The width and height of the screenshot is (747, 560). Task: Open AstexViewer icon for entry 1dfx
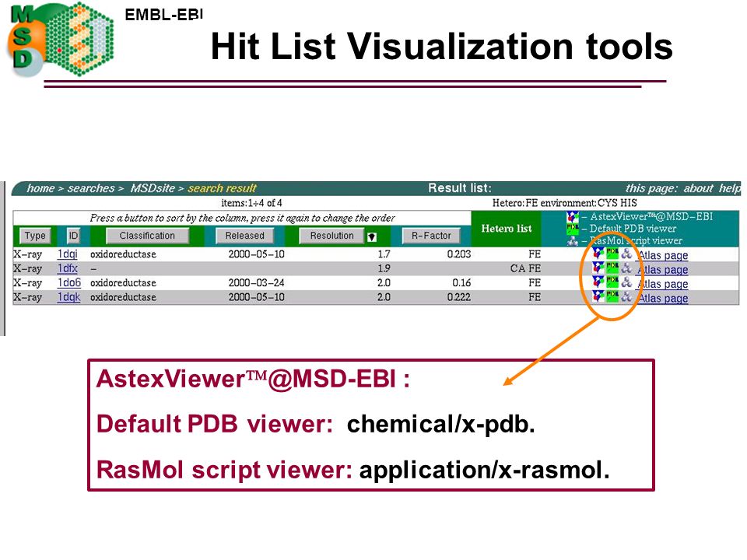tap(598, 268)
